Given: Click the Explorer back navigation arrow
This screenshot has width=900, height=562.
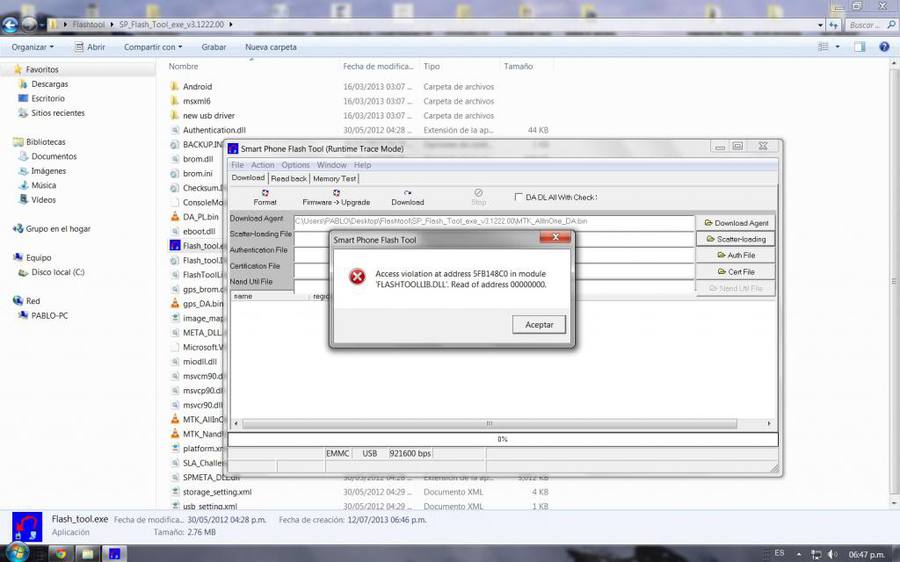Looking at the screenshot, I should tap(10, 25).
